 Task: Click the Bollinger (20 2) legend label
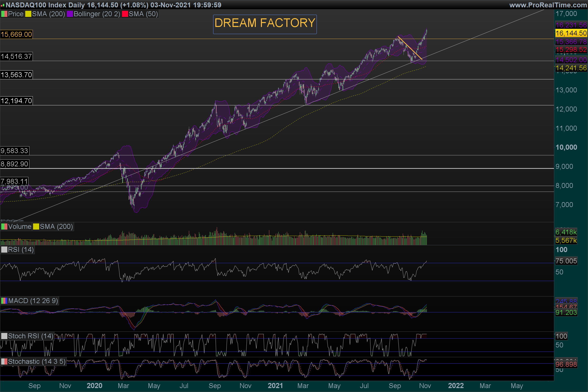tap(97, 14)
